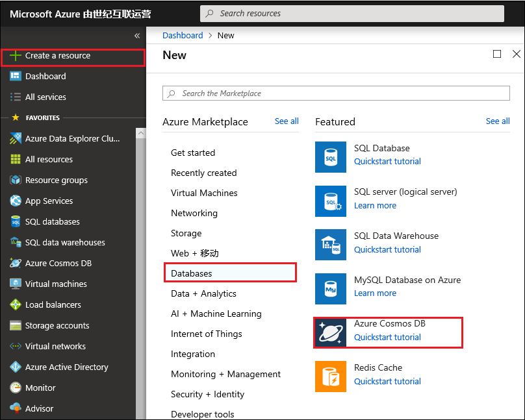Click the SQL server (logical server) icon
Screen dimensions: 525x420
[331, 201]
